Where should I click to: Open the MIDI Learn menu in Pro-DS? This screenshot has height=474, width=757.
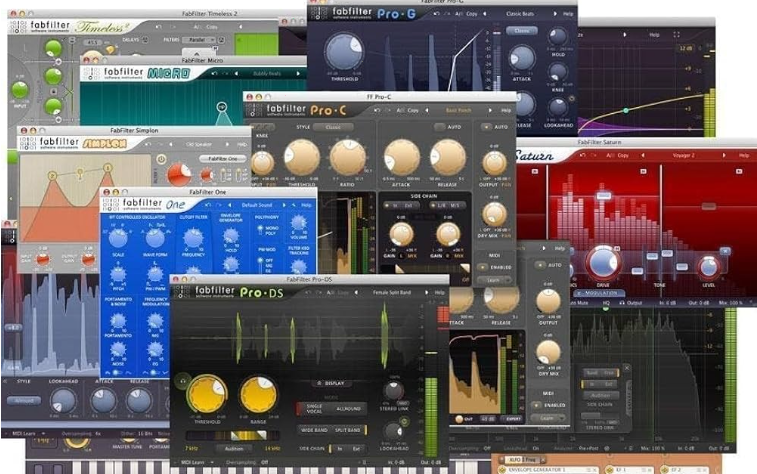(x=197, y=462)
